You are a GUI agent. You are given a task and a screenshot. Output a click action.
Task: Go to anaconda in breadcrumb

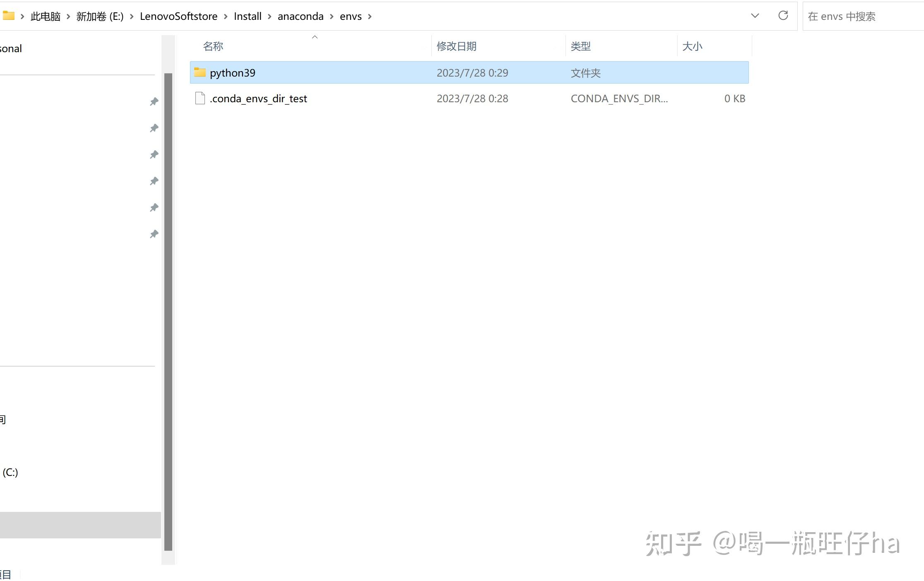(x=301, y=16)
